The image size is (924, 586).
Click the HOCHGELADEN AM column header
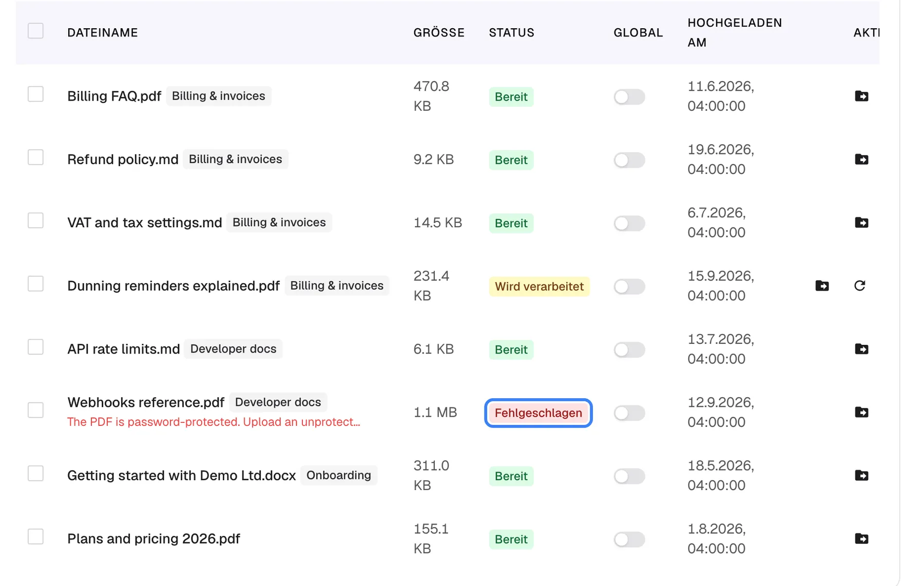point(735,32)
